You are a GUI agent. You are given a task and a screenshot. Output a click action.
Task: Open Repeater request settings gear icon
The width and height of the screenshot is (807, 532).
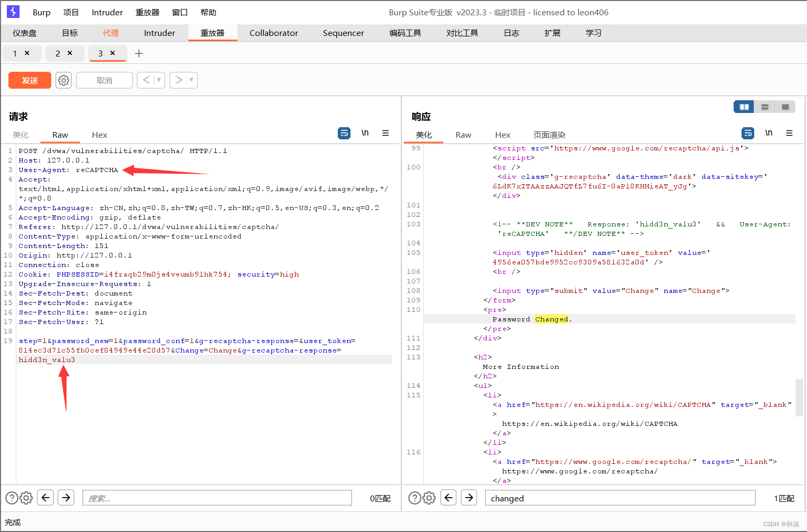pyautogui.click(x=64, y=80)
